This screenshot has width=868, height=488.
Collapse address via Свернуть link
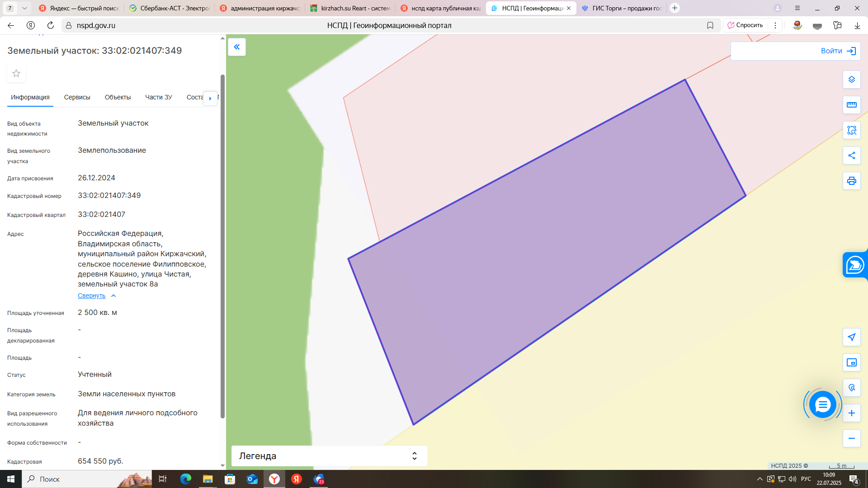(92, 296)
